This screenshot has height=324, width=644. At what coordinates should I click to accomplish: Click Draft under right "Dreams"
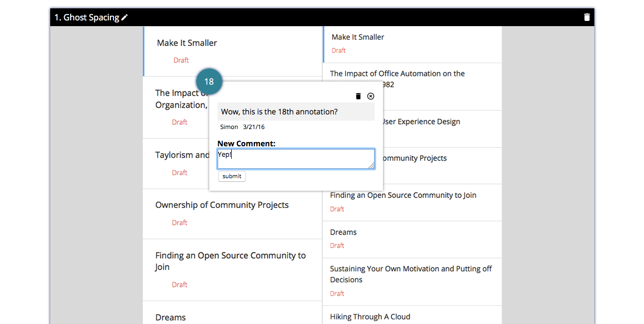337,246
